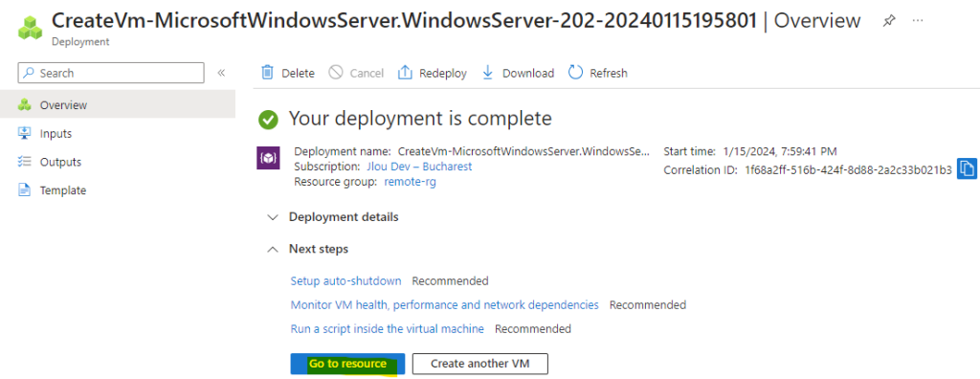Click the Refresh circular arrow icon
The height and width of the screenshot is (379, 980).
575,73
